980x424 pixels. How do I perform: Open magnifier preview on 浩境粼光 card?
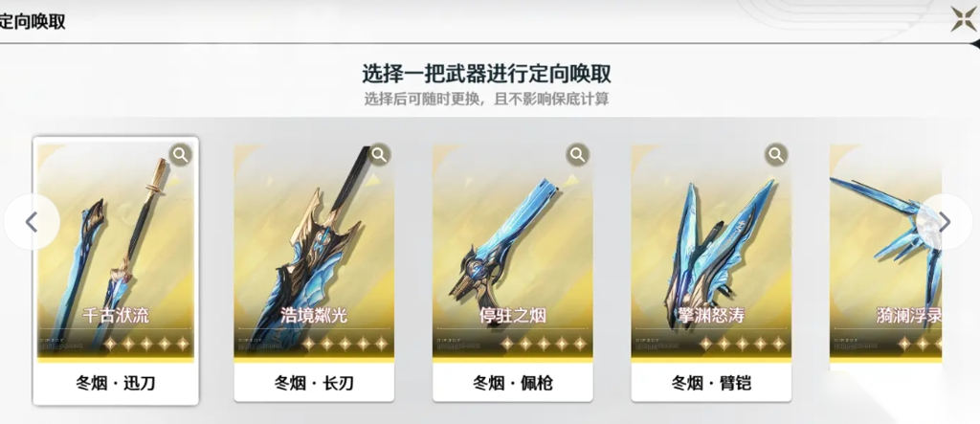[x=379, y=154]
